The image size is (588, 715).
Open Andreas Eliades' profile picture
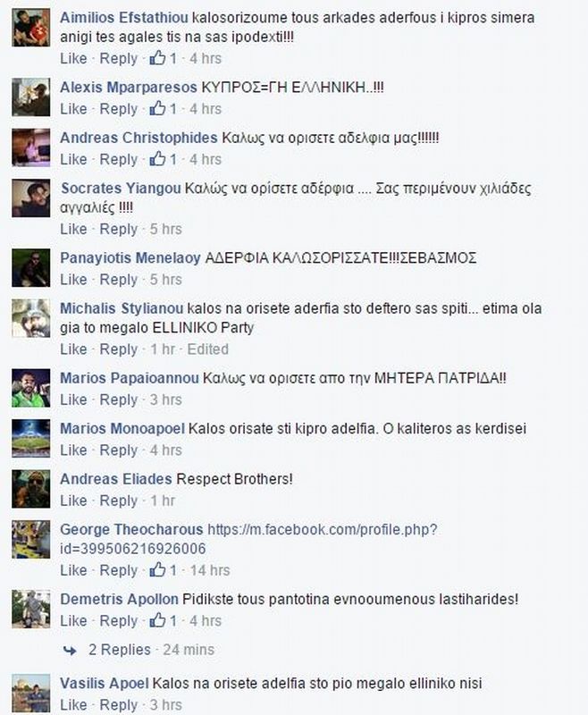(x=31, y=489)
